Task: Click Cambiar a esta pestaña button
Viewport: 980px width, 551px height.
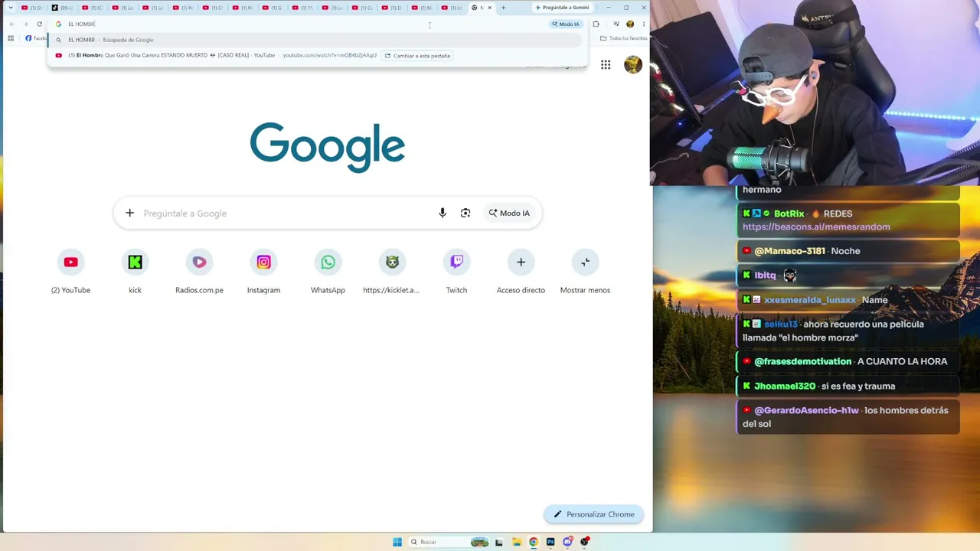Action: (417, 56)
